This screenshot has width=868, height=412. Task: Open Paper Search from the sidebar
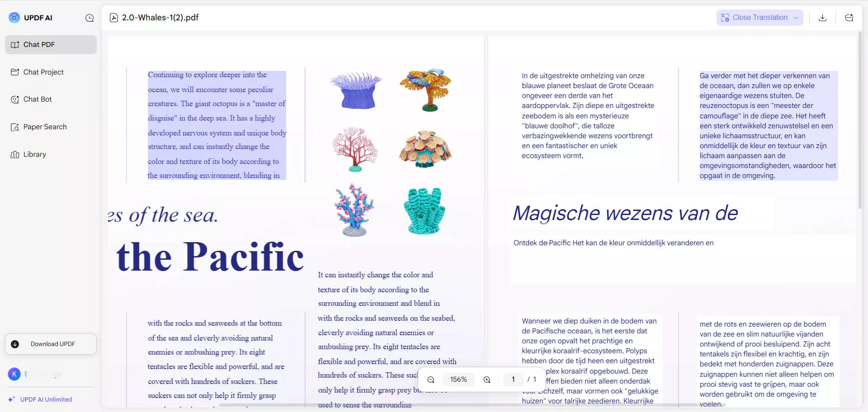pos(45,127)
